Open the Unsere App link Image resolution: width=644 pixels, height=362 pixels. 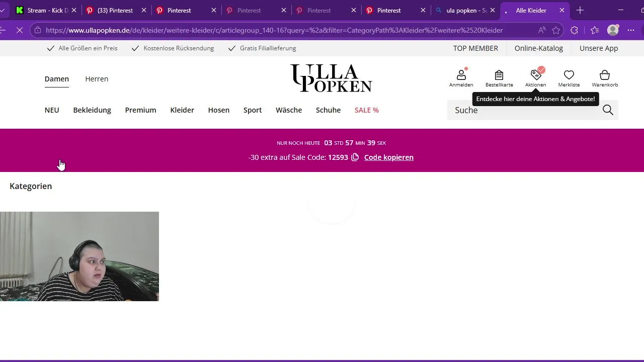coord(599,48)
